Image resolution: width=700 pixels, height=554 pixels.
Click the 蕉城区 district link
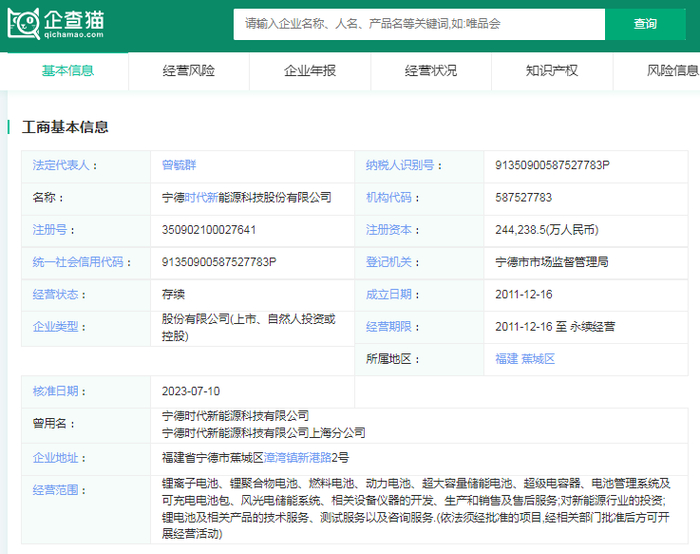538,359
